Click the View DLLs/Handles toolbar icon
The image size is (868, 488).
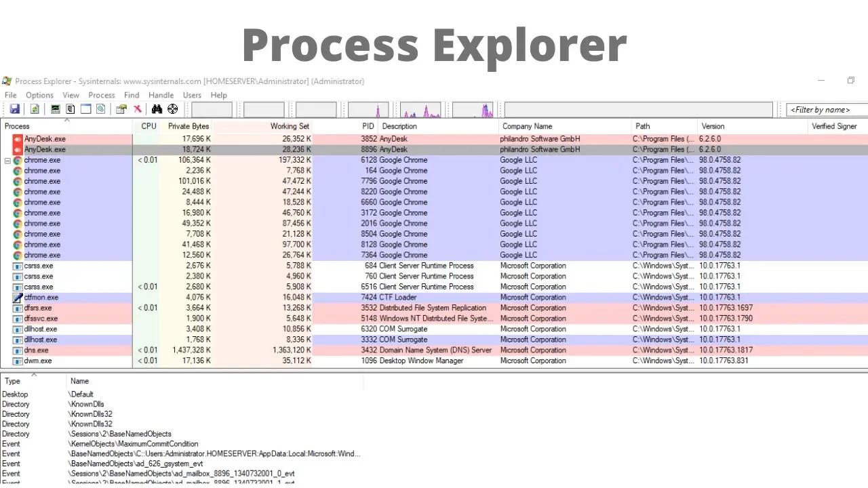(100, 109)
